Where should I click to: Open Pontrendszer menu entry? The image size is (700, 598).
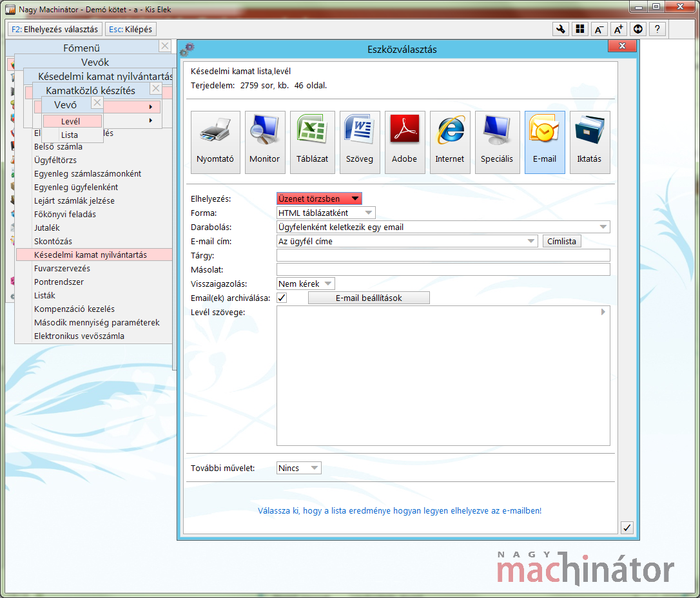coord(59,282)
